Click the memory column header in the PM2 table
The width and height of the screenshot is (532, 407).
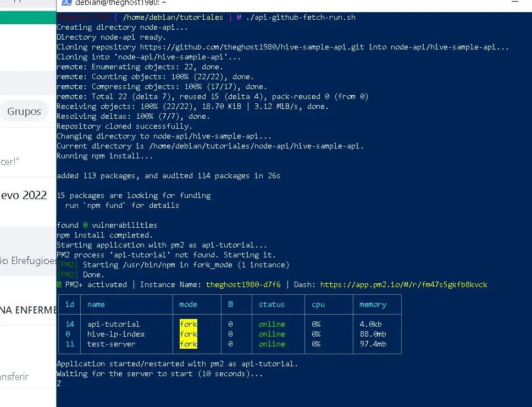(x=373, y=305)
